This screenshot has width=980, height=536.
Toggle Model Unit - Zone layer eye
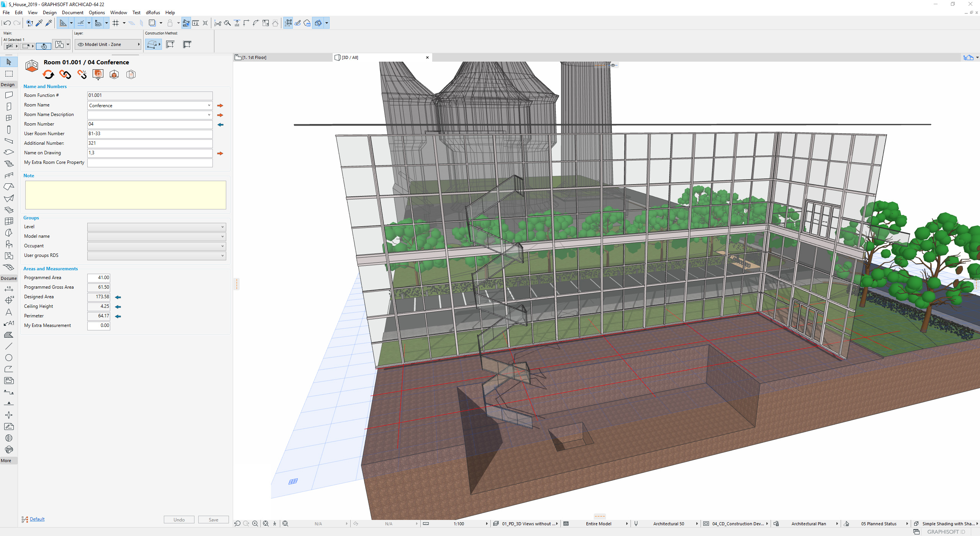81,44
